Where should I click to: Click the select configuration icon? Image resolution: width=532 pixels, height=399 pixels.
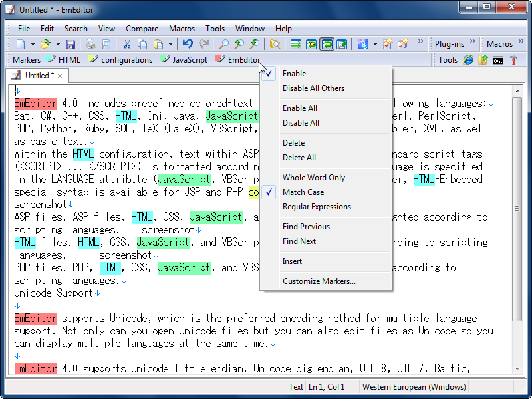click(362, 44)
